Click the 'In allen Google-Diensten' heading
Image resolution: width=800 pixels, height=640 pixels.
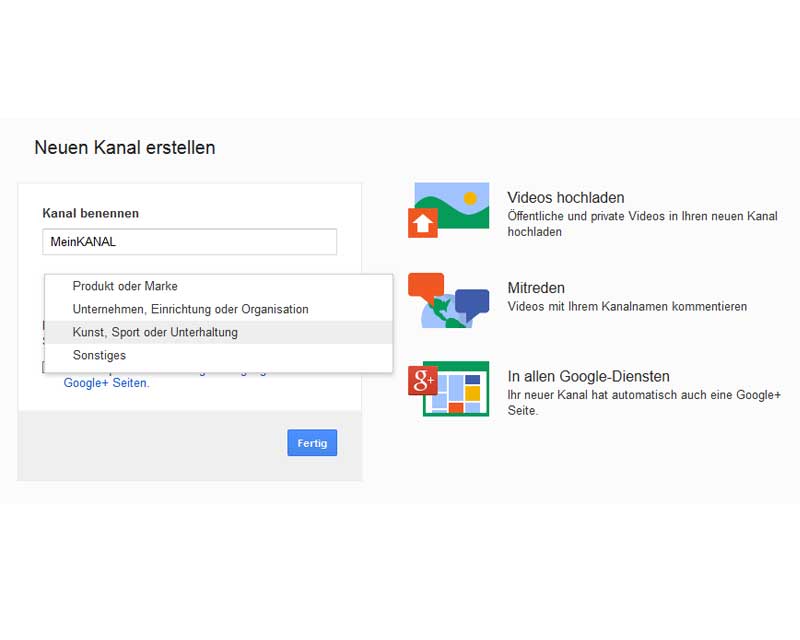pyautogui.click(x=588, y=377)
